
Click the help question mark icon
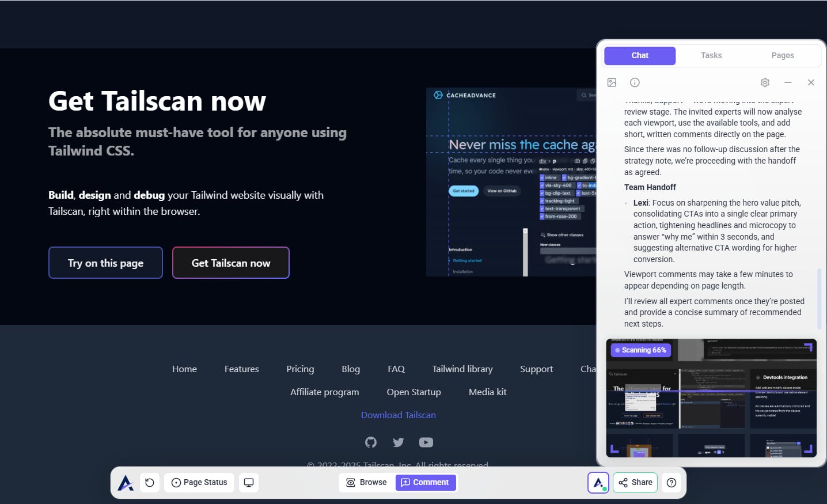click(x=672, y=483)
